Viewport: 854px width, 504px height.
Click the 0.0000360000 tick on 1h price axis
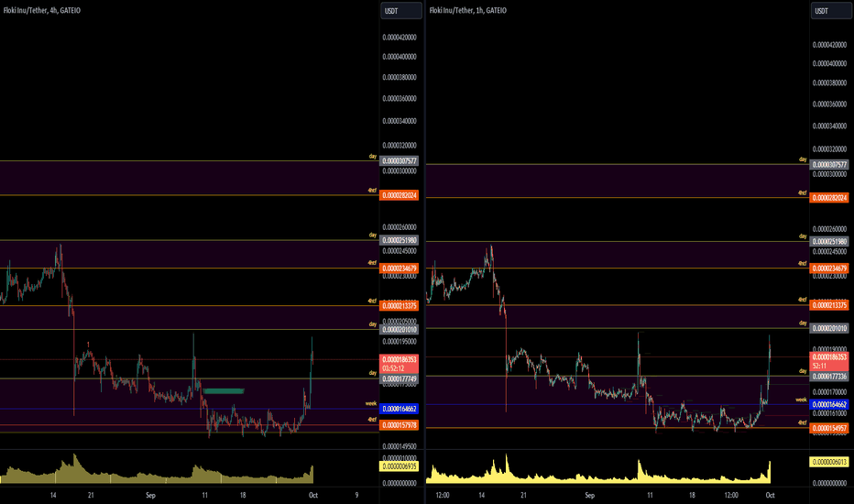pos(829,104)
